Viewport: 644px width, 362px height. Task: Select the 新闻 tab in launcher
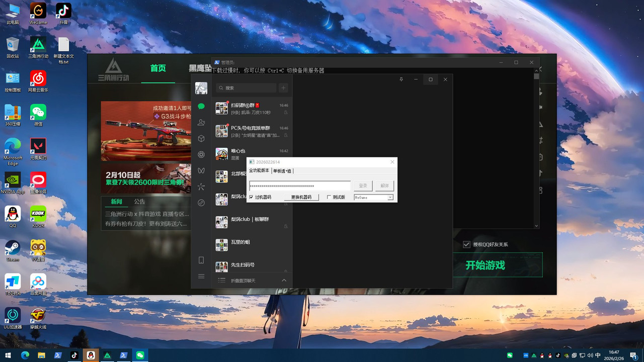tap(116, 202)
